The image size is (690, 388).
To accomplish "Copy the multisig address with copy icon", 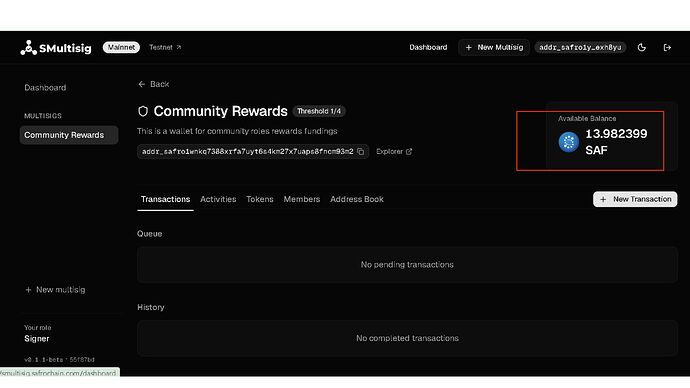I will (x=361, y=151).
